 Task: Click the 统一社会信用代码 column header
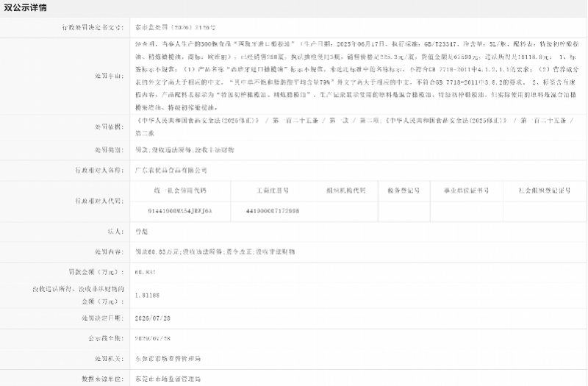point(180,191)
